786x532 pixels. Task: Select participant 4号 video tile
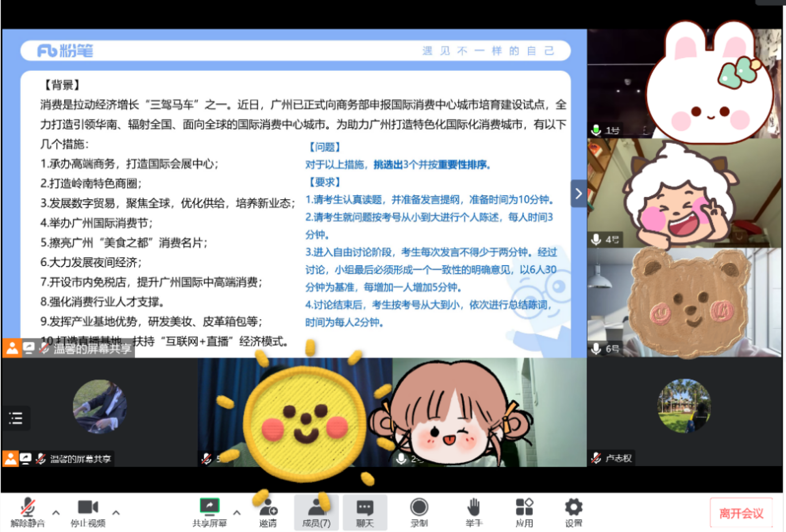coord(684,193)
